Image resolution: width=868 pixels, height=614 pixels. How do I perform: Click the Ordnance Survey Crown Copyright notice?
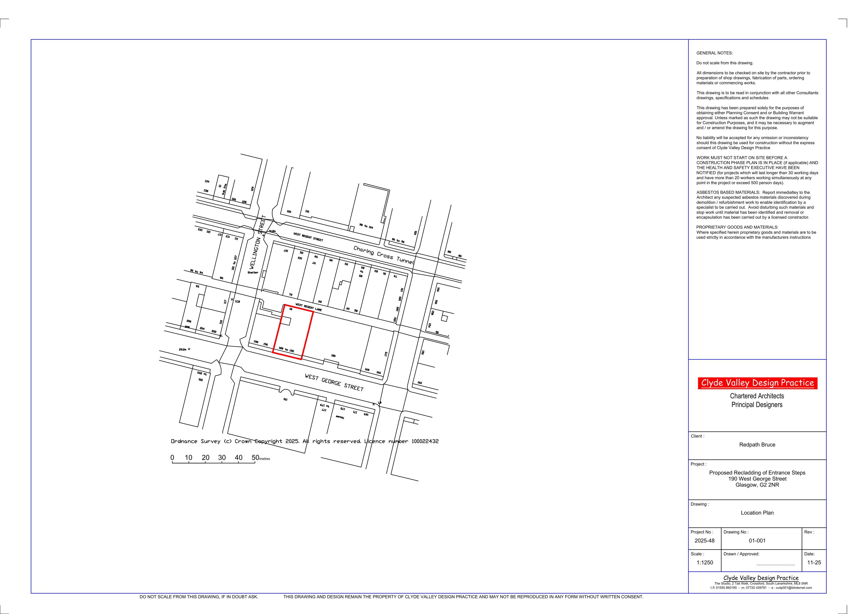(x=305, y=441)
